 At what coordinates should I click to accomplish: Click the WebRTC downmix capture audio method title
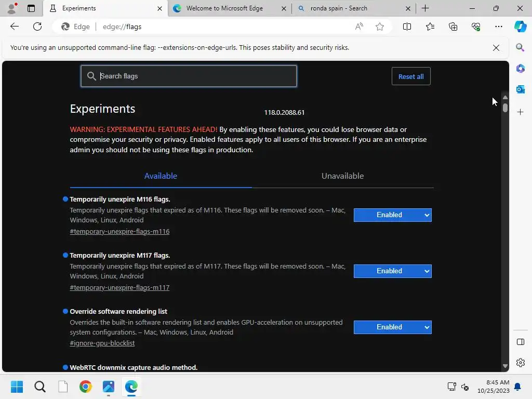[x=134, y=367]
